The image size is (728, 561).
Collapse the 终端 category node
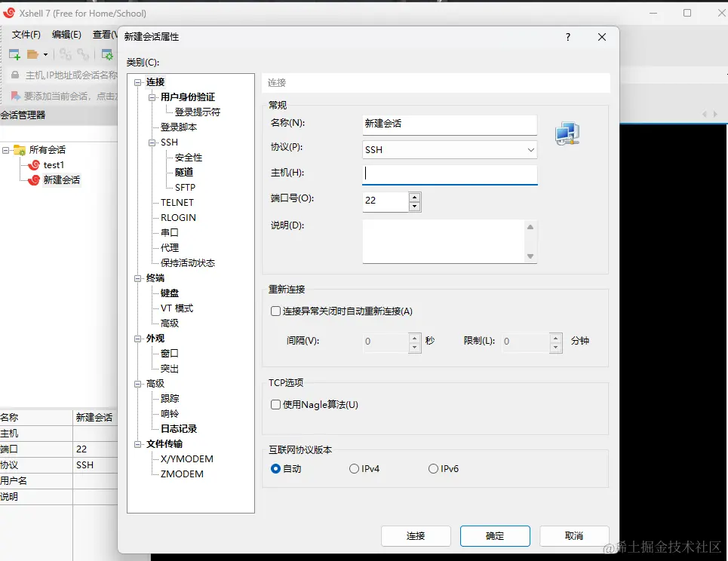click(x=137, y=278)
